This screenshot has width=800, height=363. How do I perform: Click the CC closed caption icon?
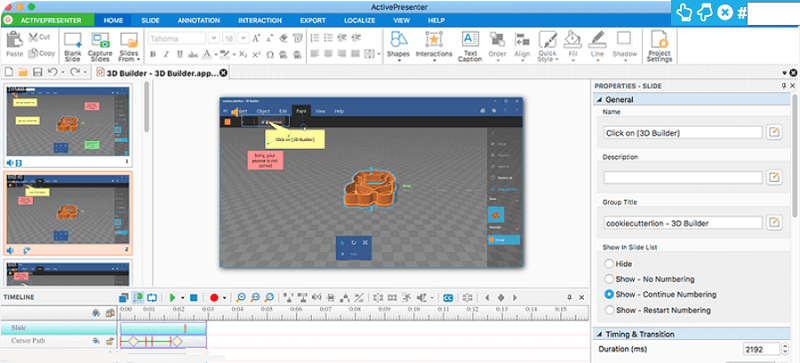448,297
